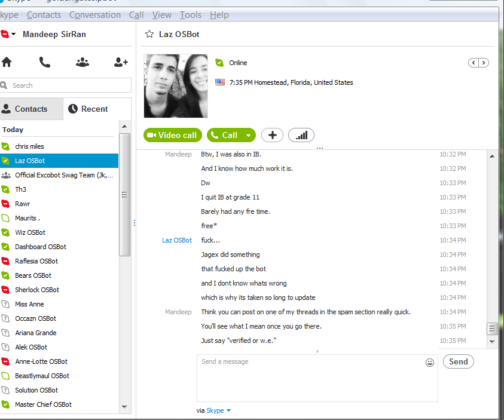The width and height of the screenshot is (504, 420).
Task: Click the clock icon on Recent tab
Action: (73, 109)
